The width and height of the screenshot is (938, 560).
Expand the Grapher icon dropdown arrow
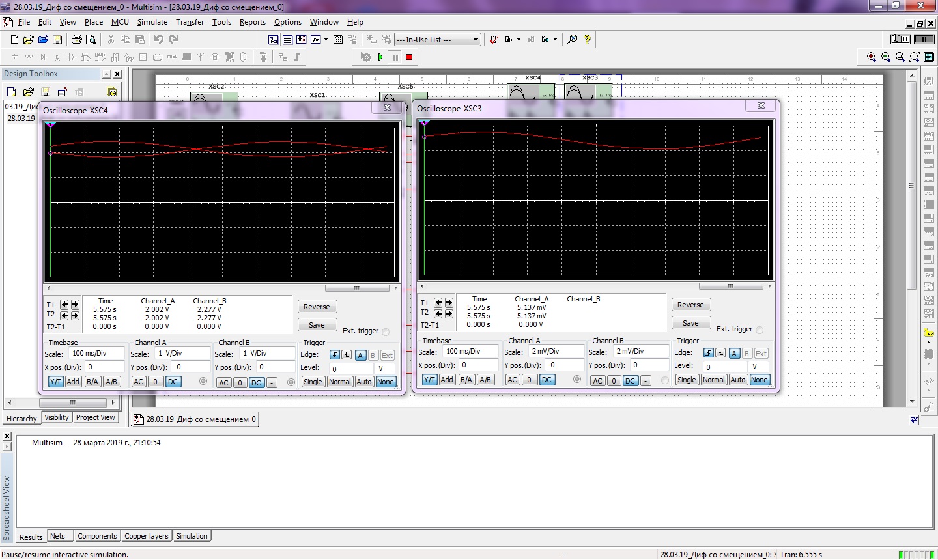(326, 40)
